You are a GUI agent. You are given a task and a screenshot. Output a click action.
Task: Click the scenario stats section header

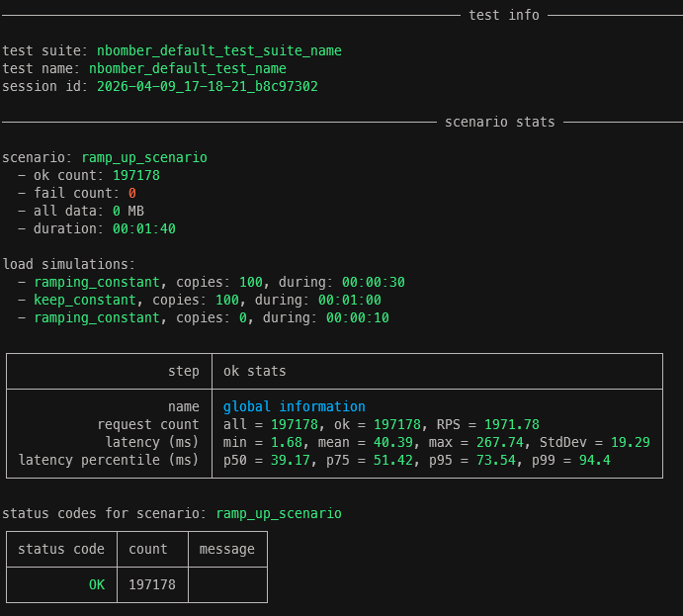tap(499, 122)
